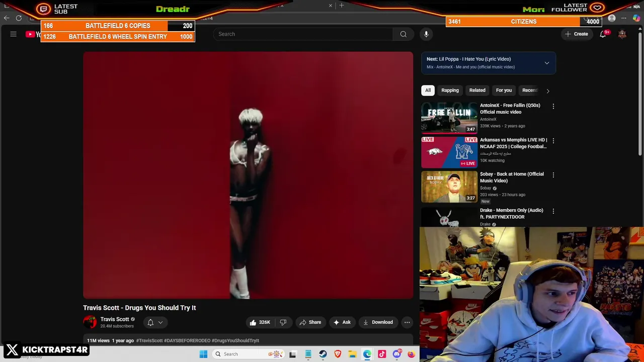The image size is (644, 362).
Task: Open options for AntoineX Free Fallin video
Action: click(x=553, y=106)
